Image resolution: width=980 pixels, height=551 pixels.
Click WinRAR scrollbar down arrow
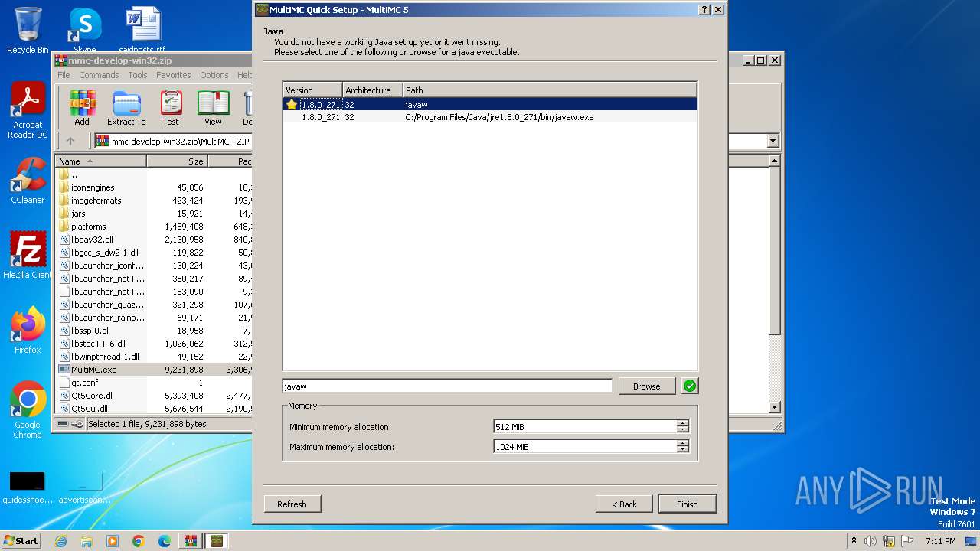(774, 407)
